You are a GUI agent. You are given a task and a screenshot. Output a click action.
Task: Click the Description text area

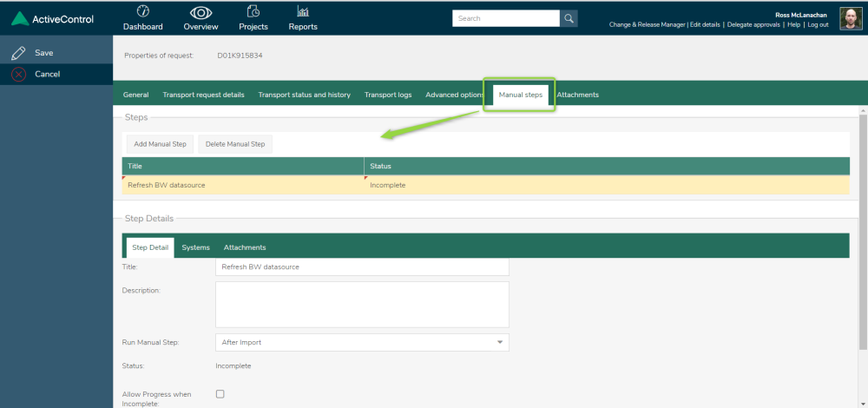pos(362,305)
